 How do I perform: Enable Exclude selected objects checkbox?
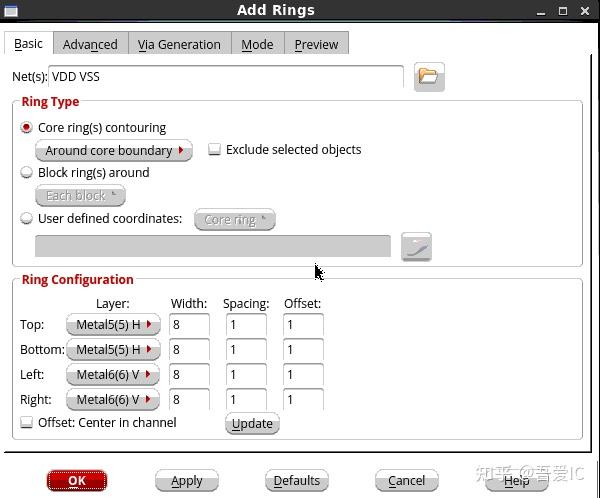[214, 149]
